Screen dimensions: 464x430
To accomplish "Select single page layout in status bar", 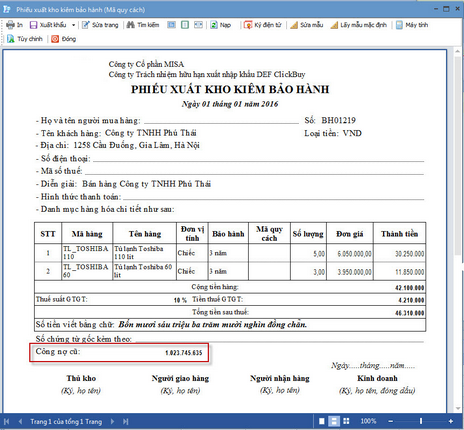I will point(322,421).
